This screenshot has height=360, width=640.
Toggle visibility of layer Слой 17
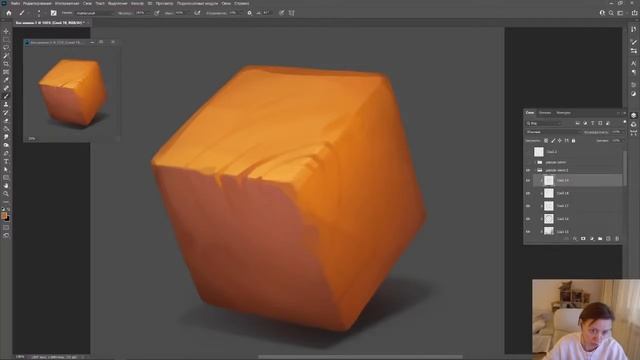528,206
